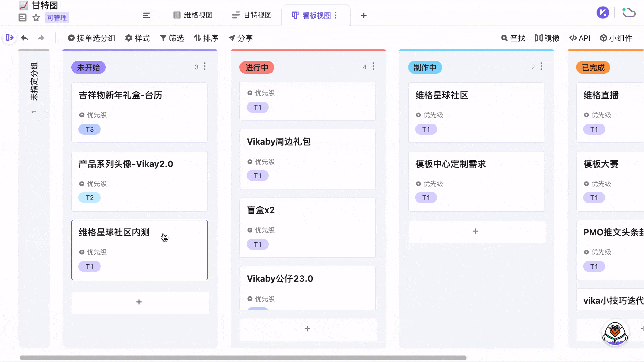
Task: Open the 筛选 (filter) tool
Action: coord(172,38)
